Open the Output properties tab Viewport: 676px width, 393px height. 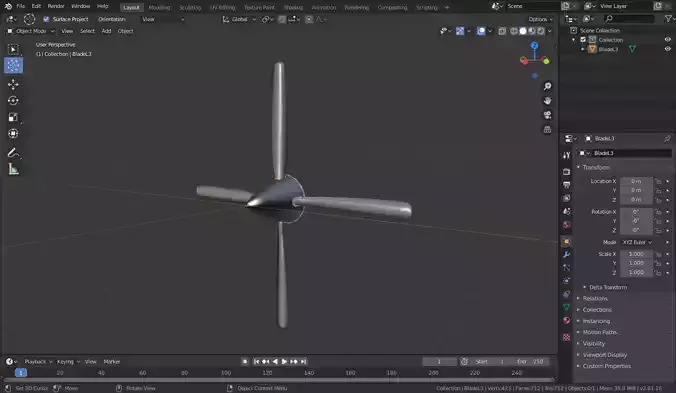click(566, 185)
